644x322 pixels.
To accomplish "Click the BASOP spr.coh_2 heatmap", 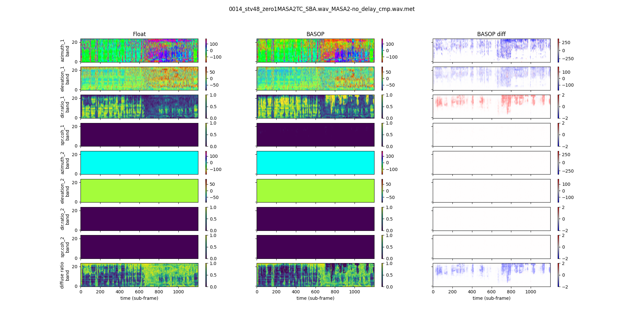I will coord(315,247).
